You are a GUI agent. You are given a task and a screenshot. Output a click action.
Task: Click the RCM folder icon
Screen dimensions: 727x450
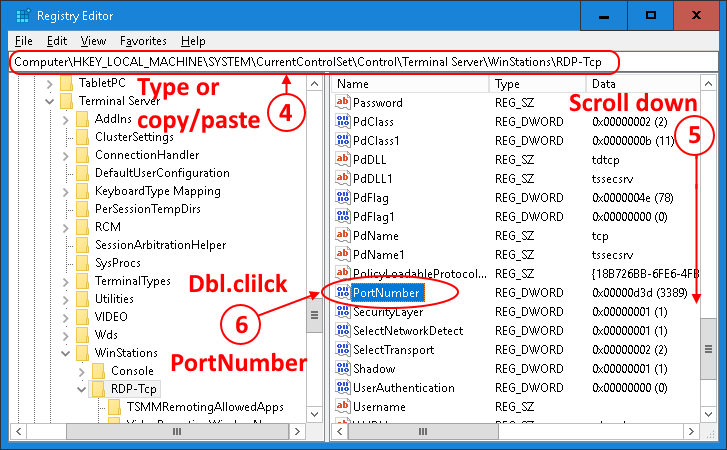coord(83,227)
